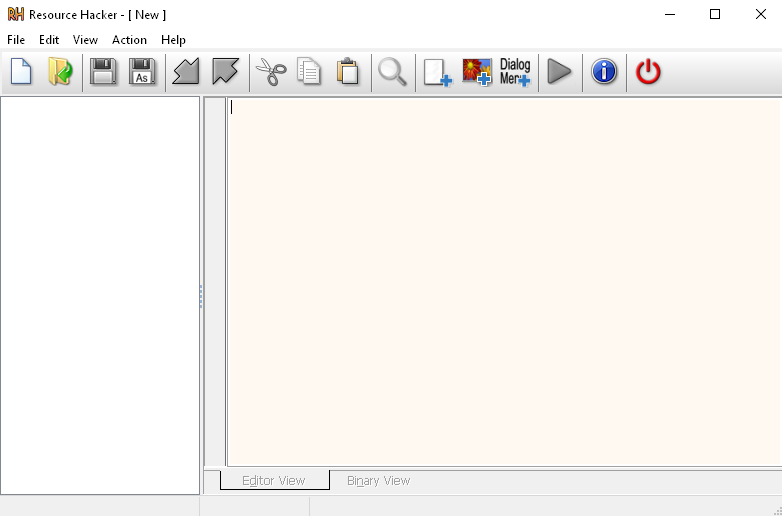Screen dimensions: 782x516
Task: Switch to the Binary View tab
Action: coord(378,481)
